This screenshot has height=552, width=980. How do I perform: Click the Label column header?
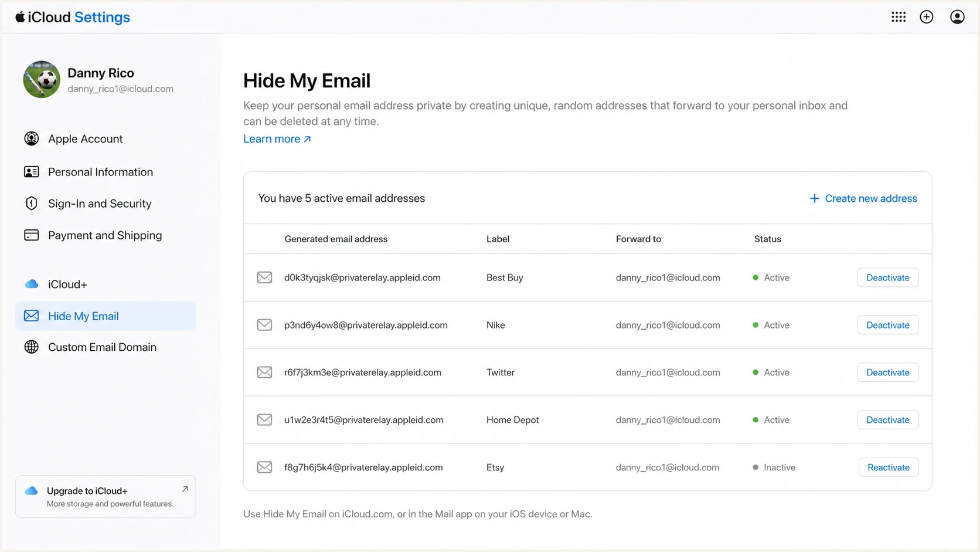[498, 239]
